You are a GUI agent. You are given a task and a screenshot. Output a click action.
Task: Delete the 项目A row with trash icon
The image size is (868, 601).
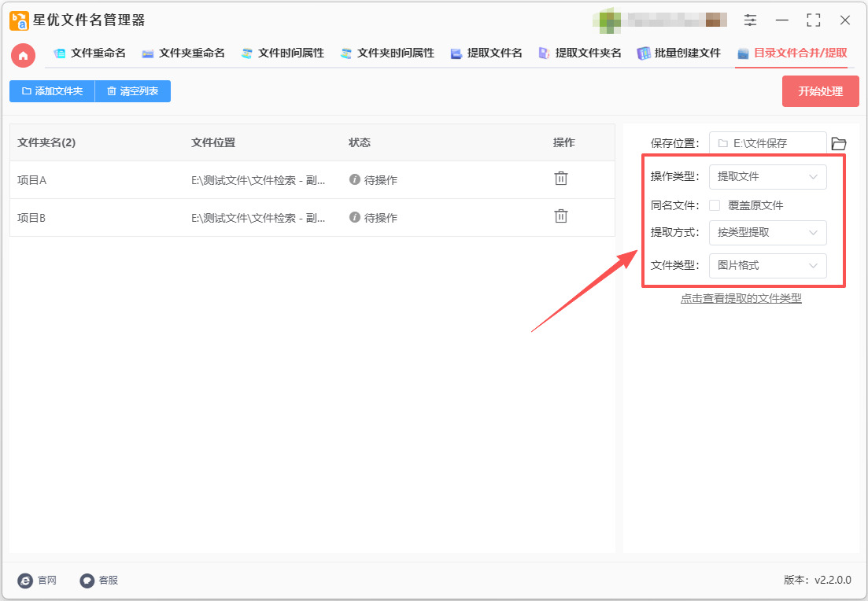[x=560, y=179]
